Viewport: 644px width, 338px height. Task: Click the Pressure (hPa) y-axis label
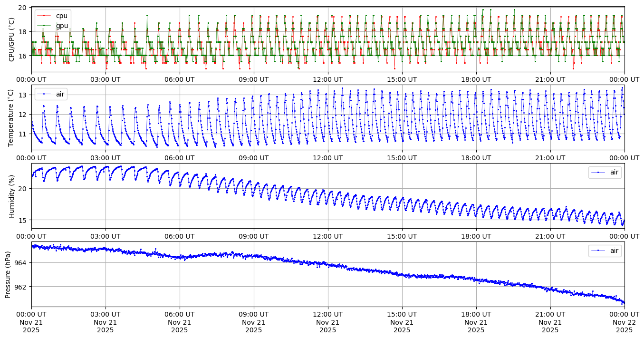point(8,274)
